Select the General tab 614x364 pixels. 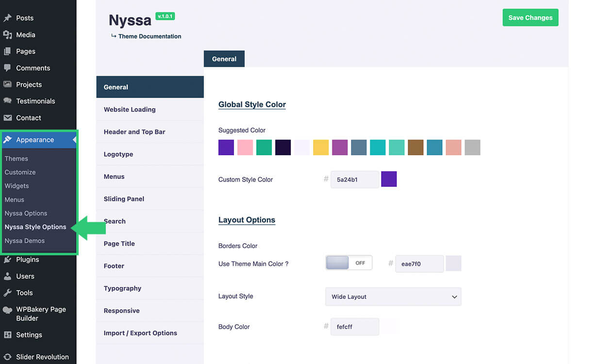(x=224, y=59)
